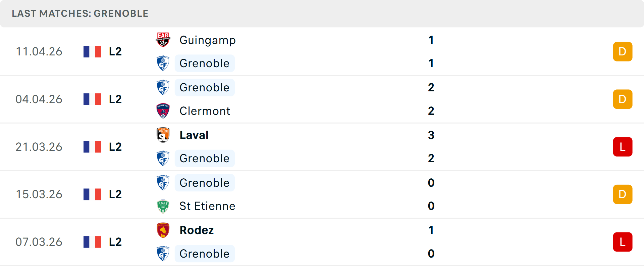Click the yellow D badge on the St Etienne match
This screenshot has width=644, height=266.
coord(623,194)
